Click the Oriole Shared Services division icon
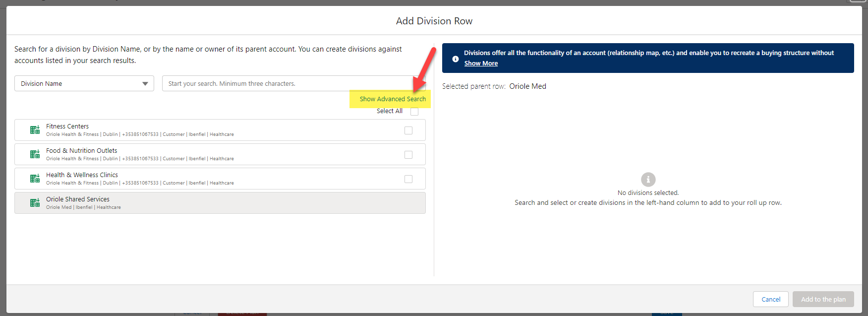 (35, 203)
